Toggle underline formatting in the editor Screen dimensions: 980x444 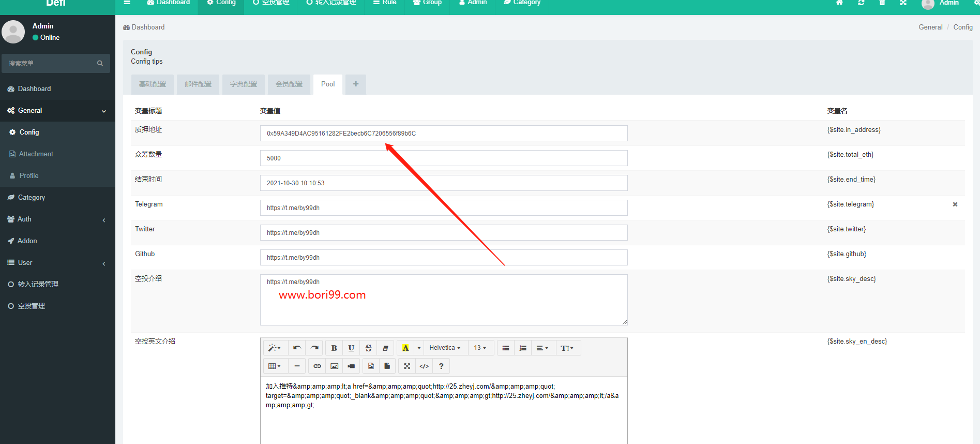click(x=351, y=348)
